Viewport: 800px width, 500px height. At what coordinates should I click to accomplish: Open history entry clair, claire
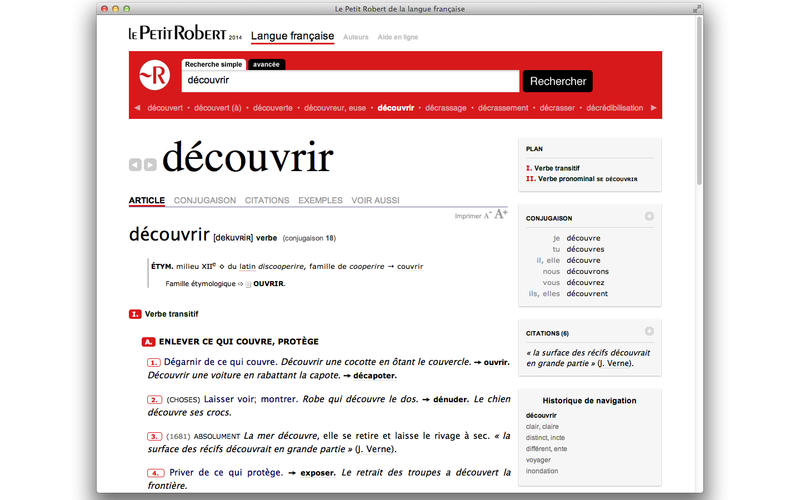542,427
